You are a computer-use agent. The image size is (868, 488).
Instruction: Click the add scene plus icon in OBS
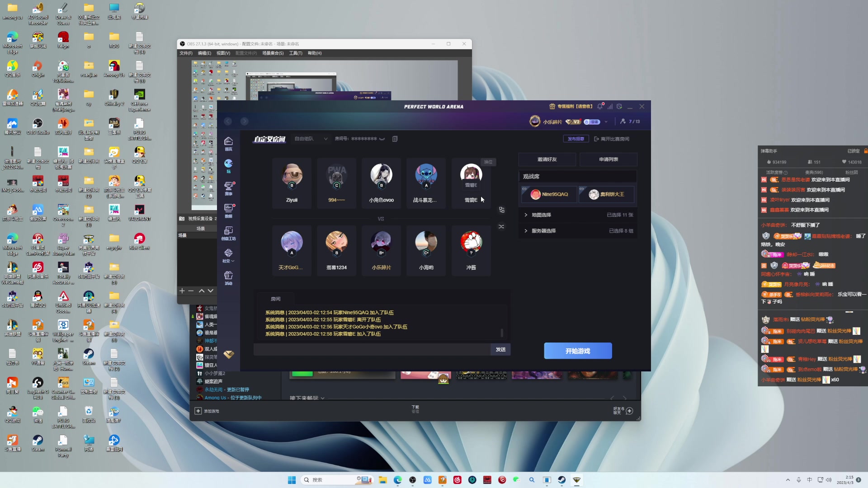(182, 291)
